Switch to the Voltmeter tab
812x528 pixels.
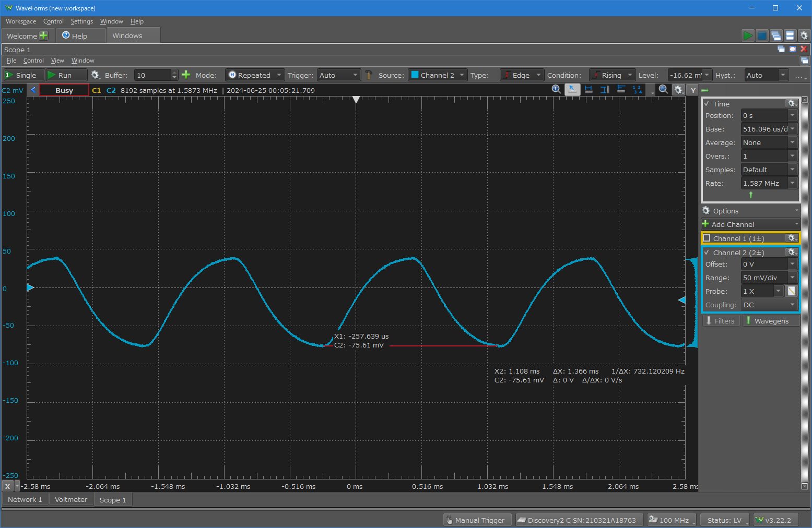click(71, 499)
